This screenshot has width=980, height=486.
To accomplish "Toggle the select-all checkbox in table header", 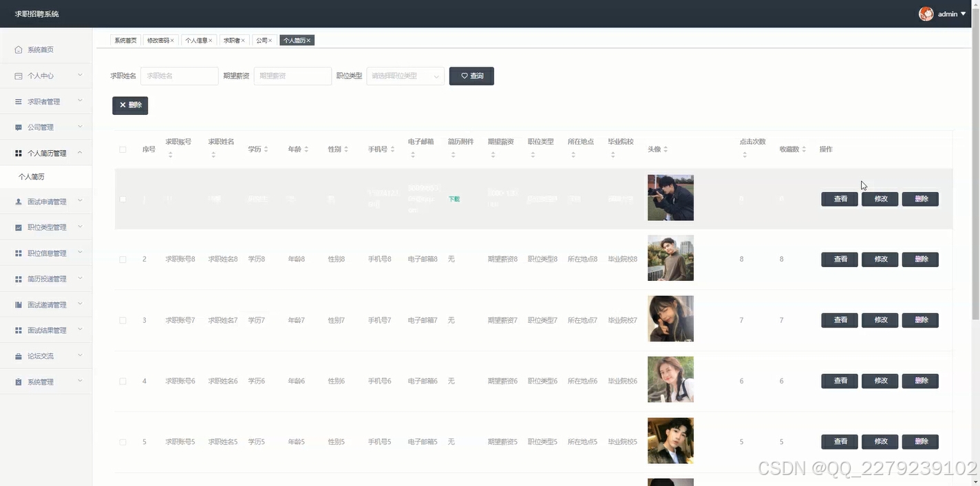I will click(x=122, y=149).
